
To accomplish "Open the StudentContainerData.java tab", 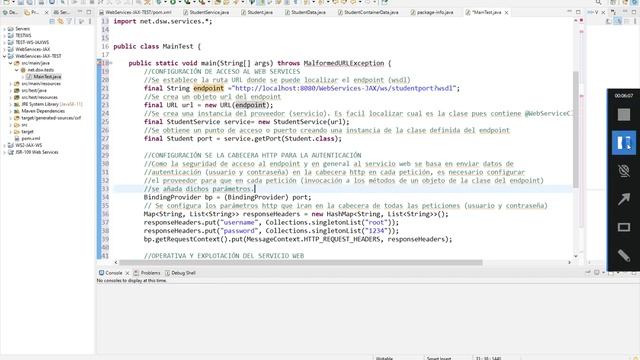I will [368, 12].
